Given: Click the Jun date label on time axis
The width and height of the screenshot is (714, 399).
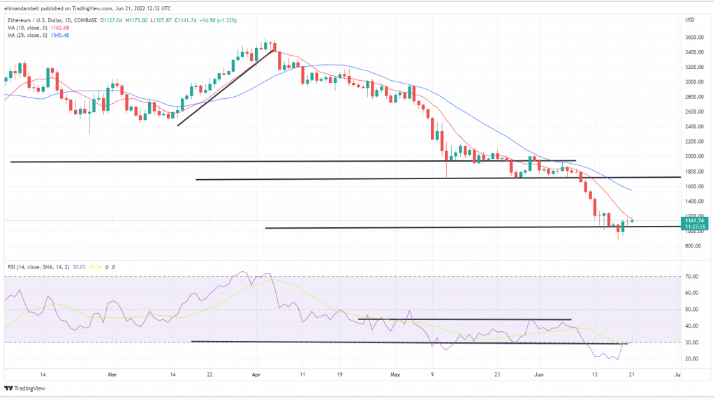Looking at the screenshot, I should click(539, 375).
